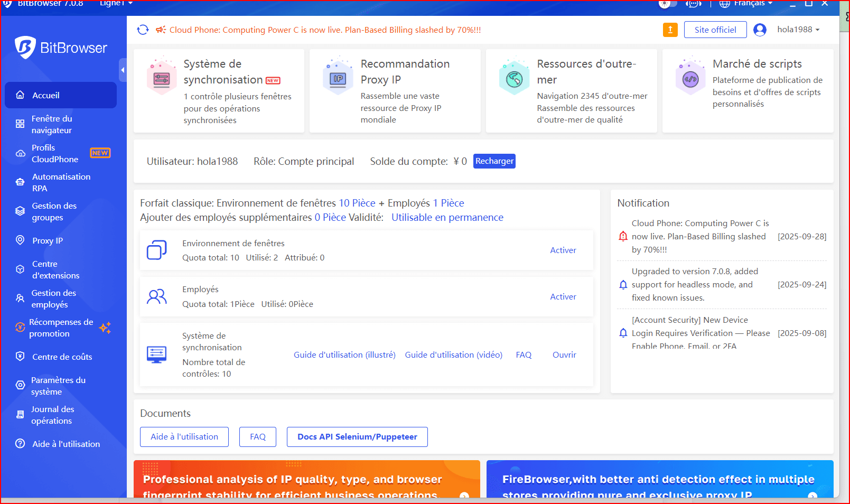
Task: Select Automatisation RPA sidebar item
Action: point(61,183)
